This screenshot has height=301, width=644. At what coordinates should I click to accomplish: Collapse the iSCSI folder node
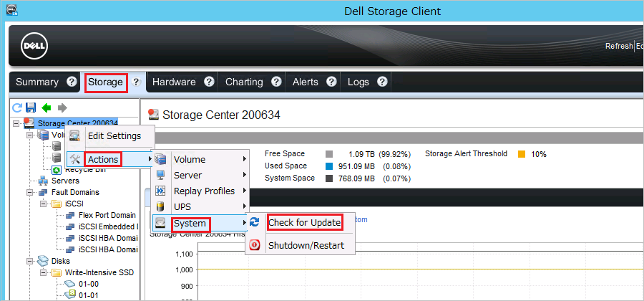pos(43,204)
